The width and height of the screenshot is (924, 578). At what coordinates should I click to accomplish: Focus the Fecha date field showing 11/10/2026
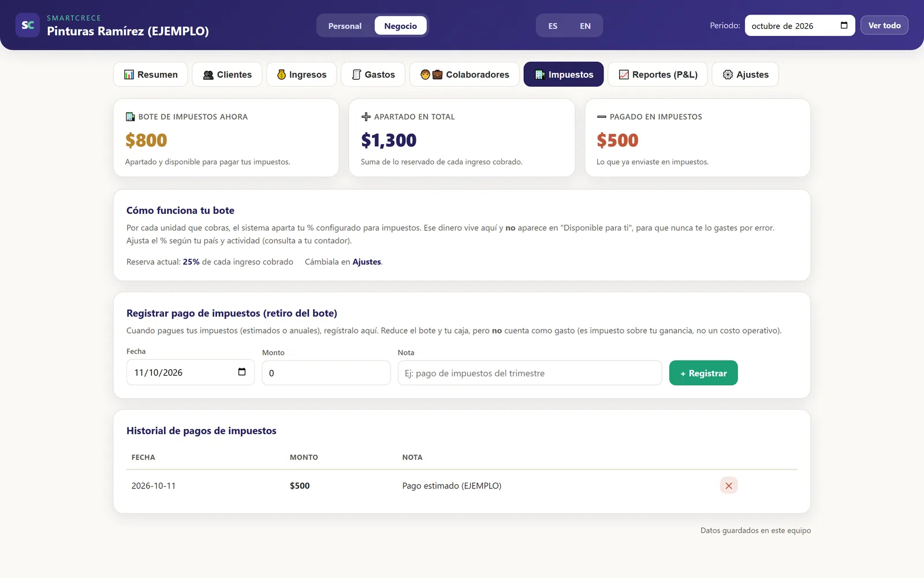pyautogui.click(x=191, y=372)
